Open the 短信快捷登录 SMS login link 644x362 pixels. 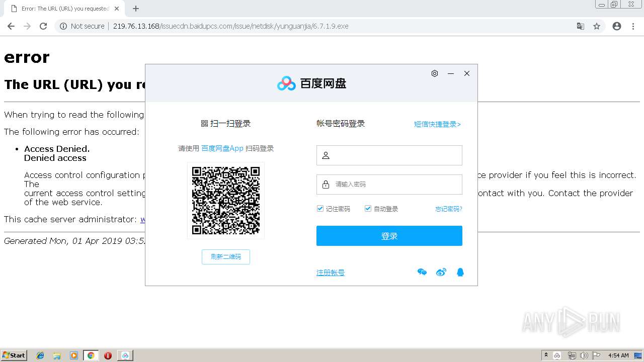pyautogui.click(x=437, y=124)
